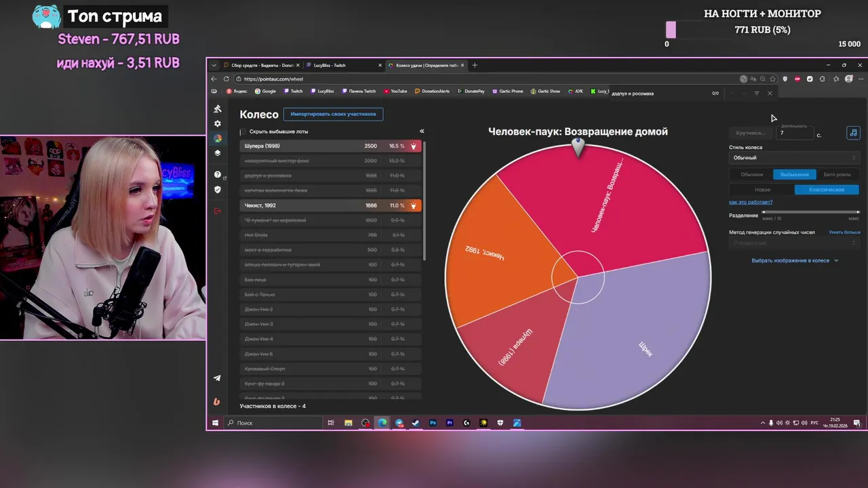Open the Boosty icon at sidebar bottom
868x488 pixels.
pyautogui.click(x=217, y=401)
